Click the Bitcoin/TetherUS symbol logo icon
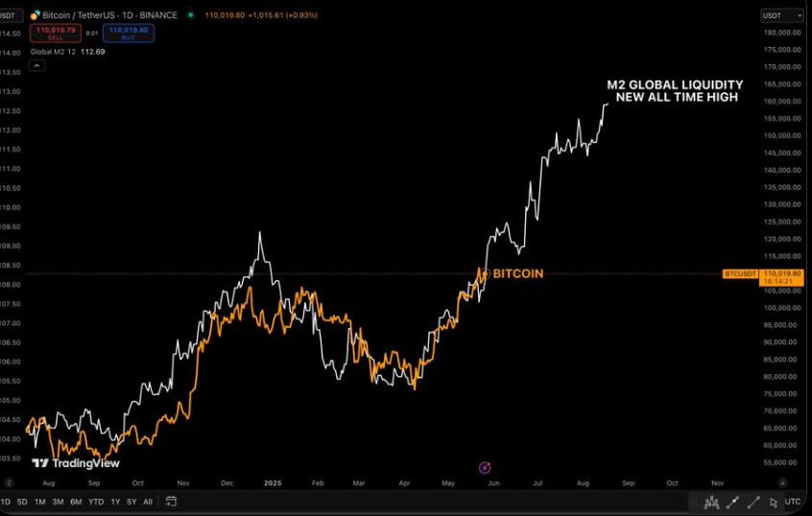This screenshot has height=516, width=812. [35, 15]
